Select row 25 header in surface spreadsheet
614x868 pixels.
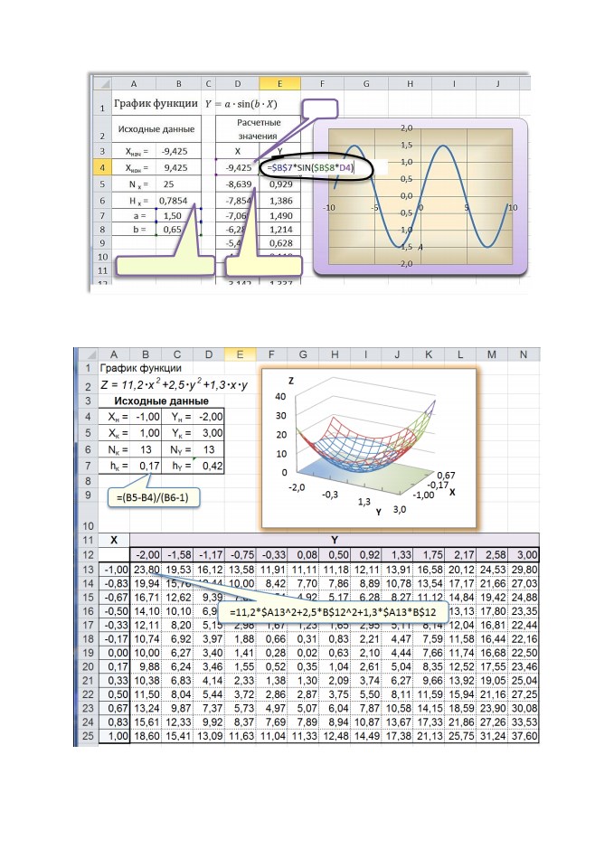[x=88, y=736]
